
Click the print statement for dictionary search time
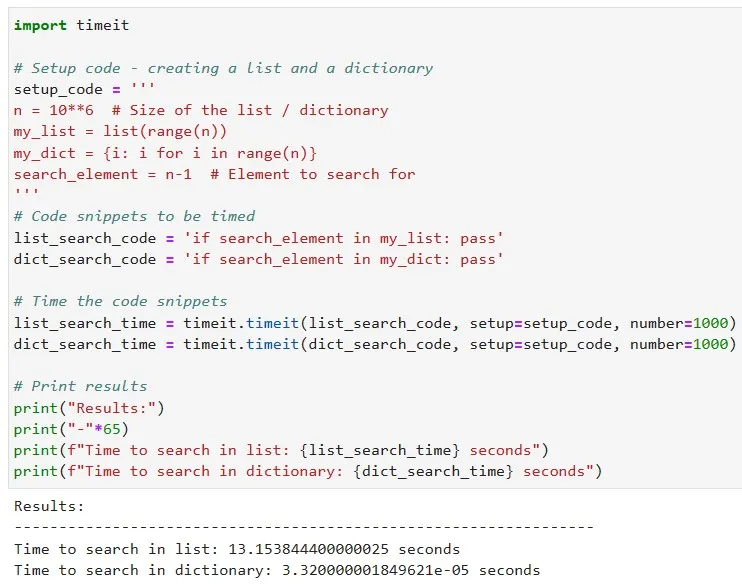(x=308, y=471)
